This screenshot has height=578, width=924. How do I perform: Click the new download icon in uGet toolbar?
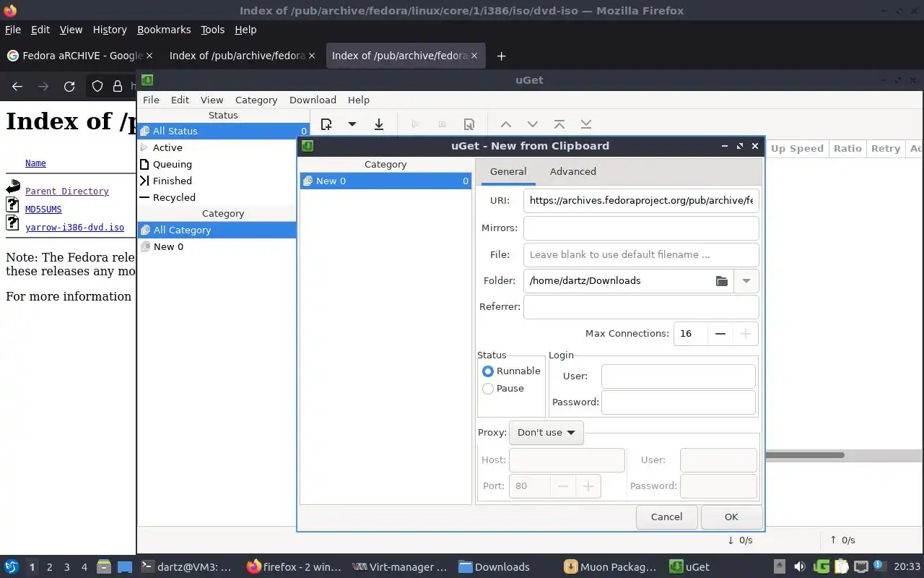click(326, 124)
